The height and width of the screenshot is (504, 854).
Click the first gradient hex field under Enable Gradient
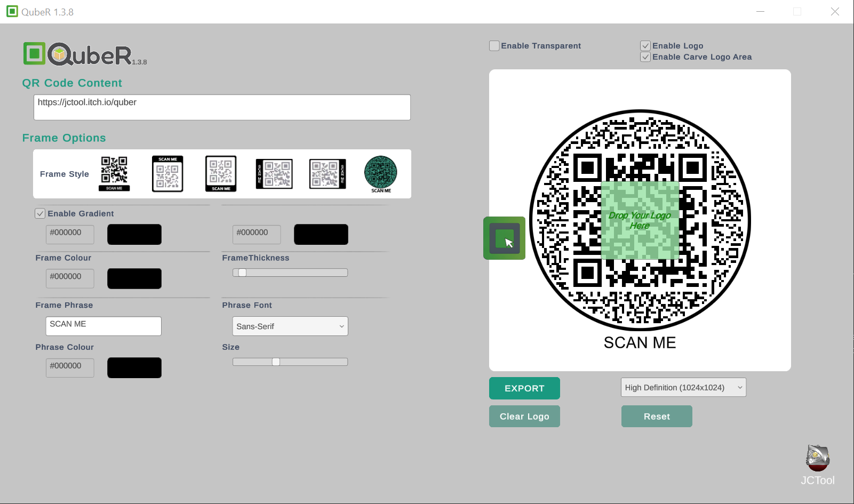[x=70, y=235]
